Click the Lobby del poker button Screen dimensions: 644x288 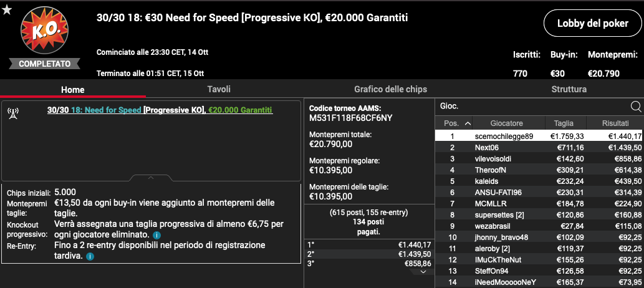593,24
